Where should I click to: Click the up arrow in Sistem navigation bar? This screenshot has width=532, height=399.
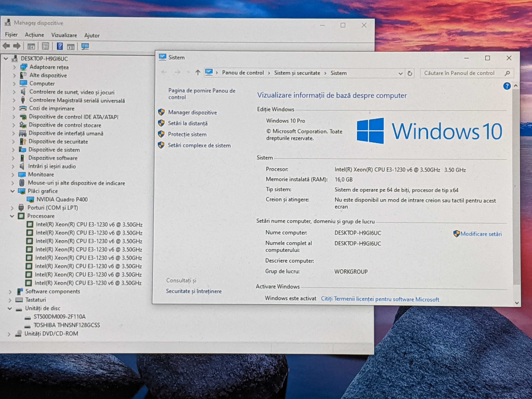coord(198,72)
